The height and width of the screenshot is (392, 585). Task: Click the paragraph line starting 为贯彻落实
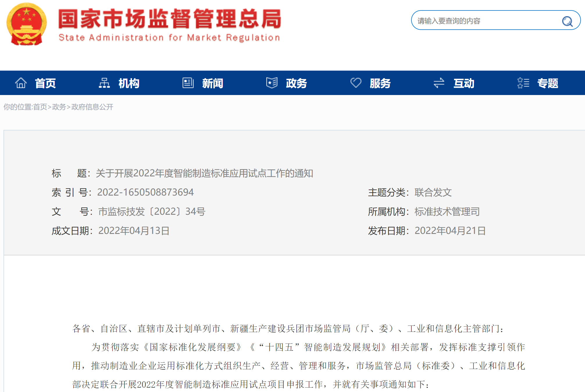pos(308,347)
